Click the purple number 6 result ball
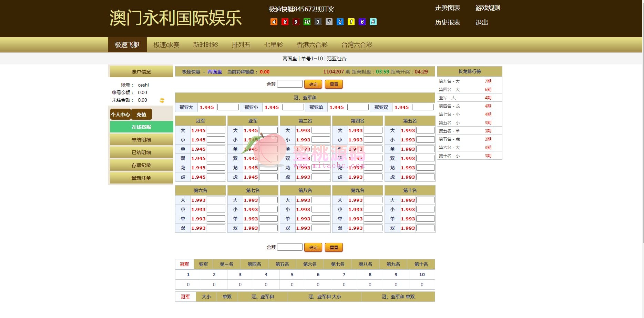This screenshot has width=644, height=318. [x=362, y=22]
